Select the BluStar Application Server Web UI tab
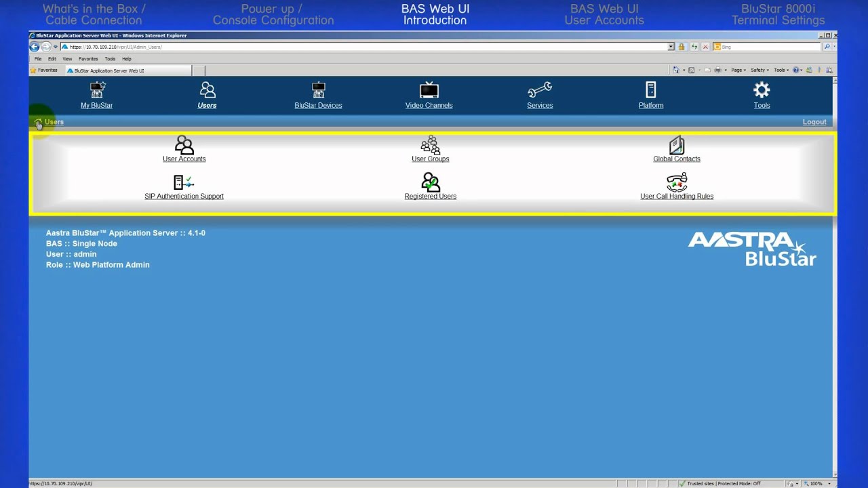This screenshot has width=868, height=488. click(x=128, y=70)
